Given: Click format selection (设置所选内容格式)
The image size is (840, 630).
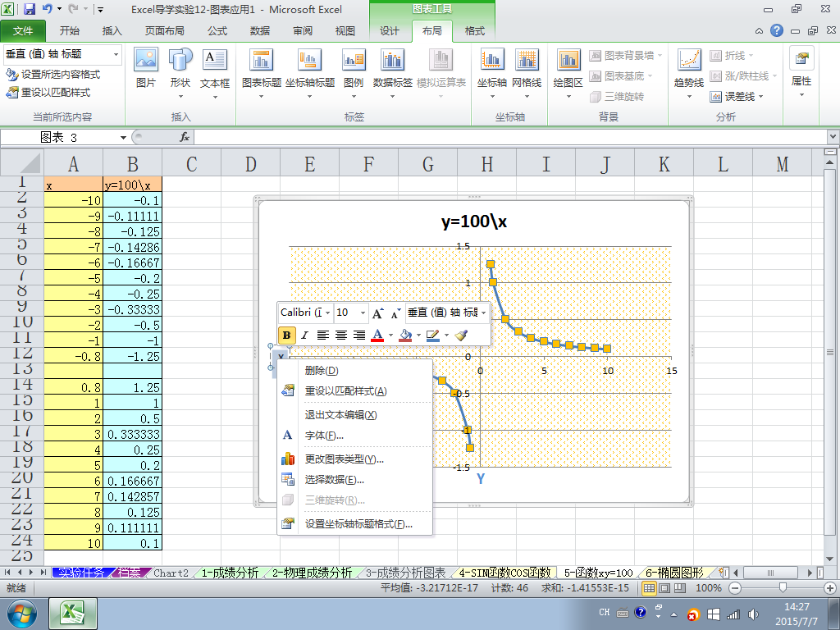Looking at the screenshot, I should 53,75.
